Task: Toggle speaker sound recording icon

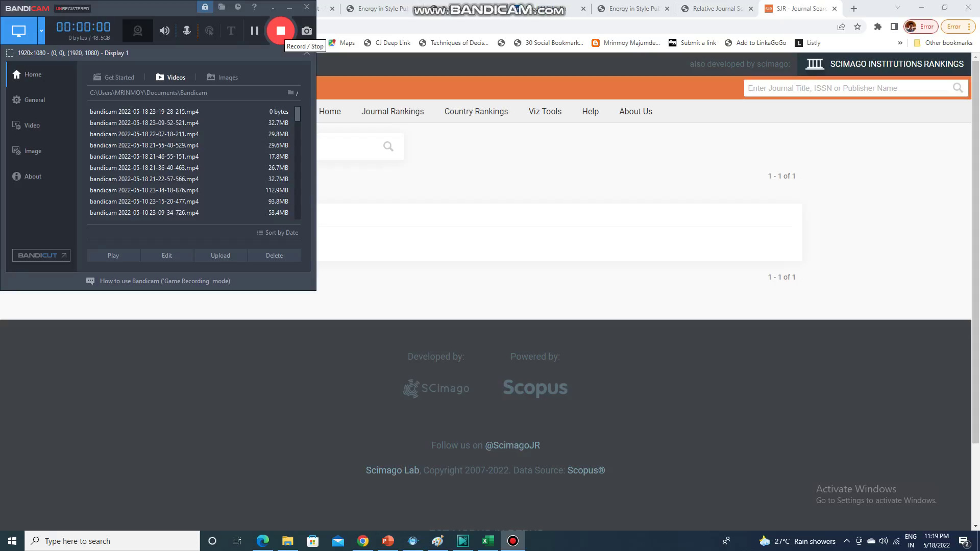Action: [164, 31]
